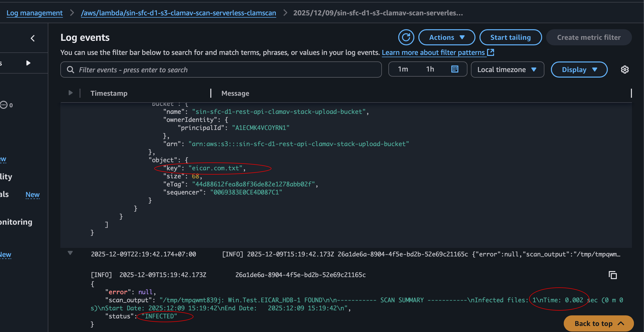Viewport: 644px width, 332px height.
Task: Click the eTag hash value
Action: (x=254, y=184)
